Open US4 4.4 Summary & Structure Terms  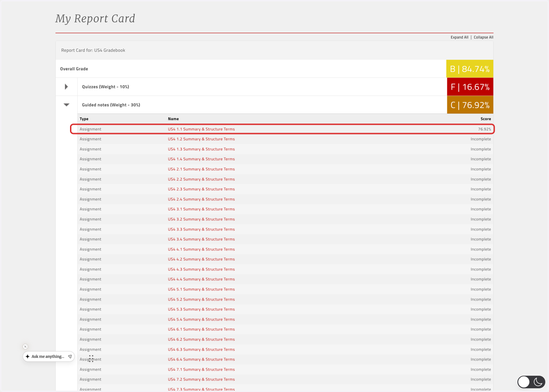[x=201, y=279]
